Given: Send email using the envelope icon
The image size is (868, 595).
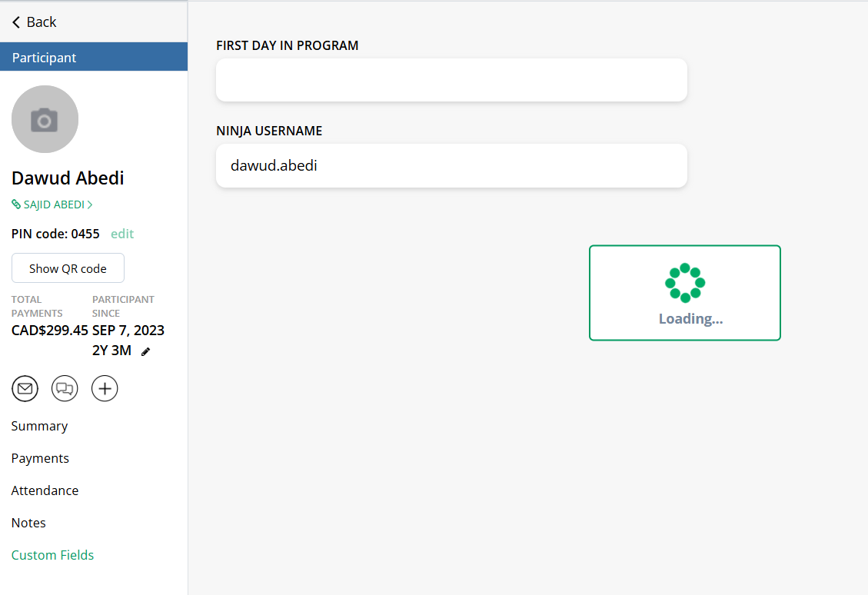Looking at the screenshot, I should pyautogui.click(x=25, y=389).
